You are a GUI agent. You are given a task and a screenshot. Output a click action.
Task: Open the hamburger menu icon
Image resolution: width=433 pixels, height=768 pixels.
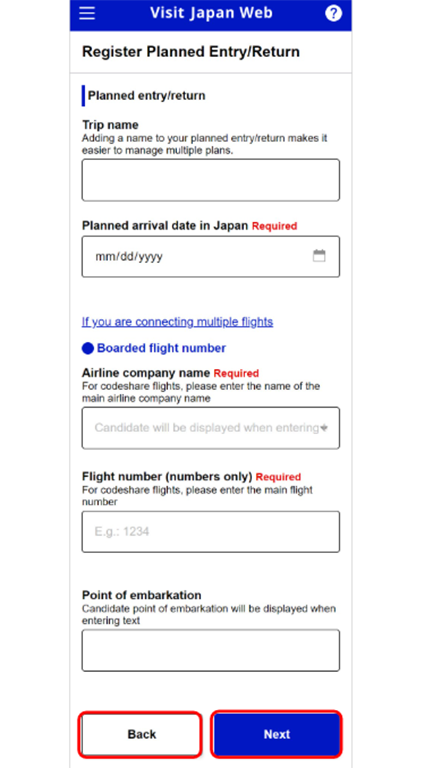[x=87, y=14]
